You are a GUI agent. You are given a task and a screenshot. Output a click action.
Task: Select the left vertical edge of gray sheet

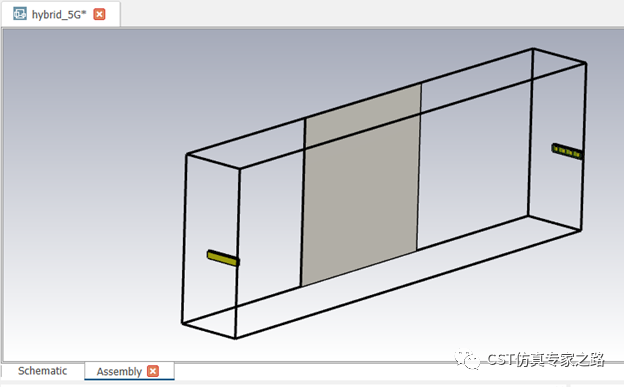tap(303, 202)
